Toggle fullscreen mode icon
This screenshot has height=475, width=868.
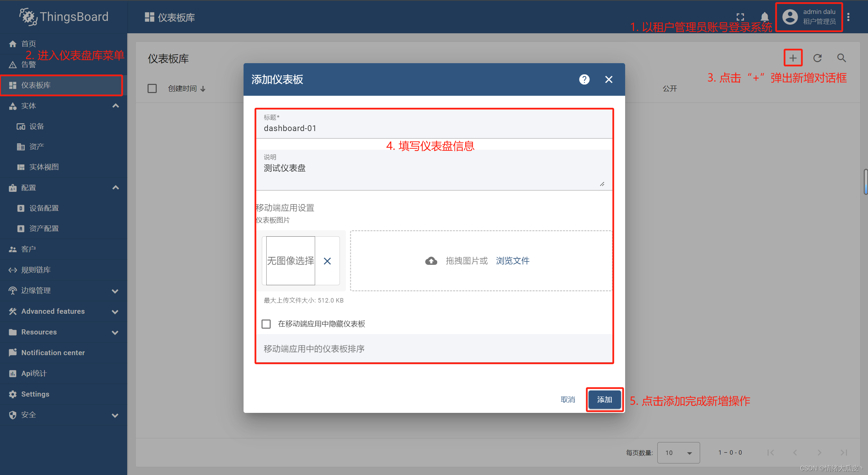tap(740, 17)
